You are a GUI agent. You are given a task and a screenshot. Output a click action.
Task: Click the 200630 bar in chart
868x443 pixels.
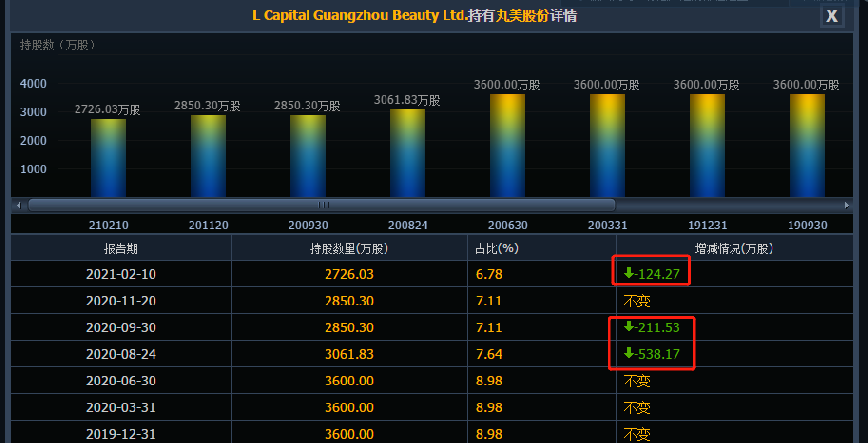(508, 146)
